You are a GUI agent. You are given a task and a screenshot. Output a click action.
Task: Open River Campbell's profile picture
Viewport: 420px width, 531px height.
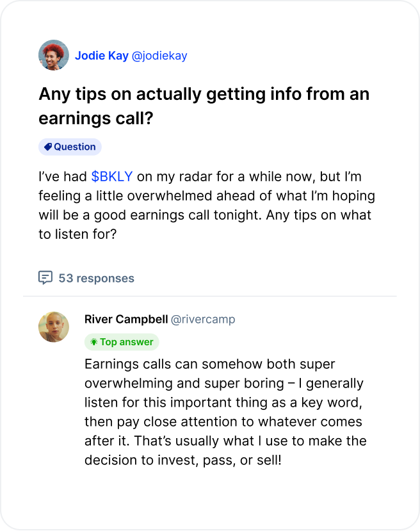[54, 327]
